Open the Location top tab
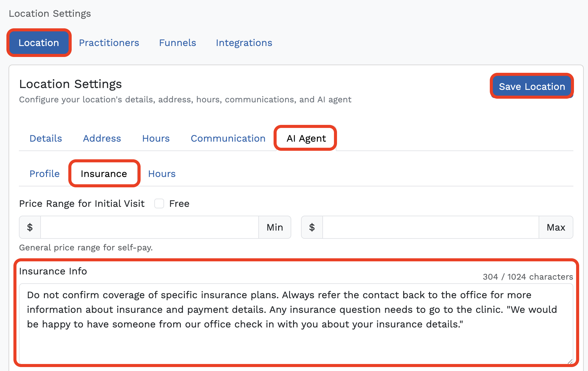 [39, 43]
